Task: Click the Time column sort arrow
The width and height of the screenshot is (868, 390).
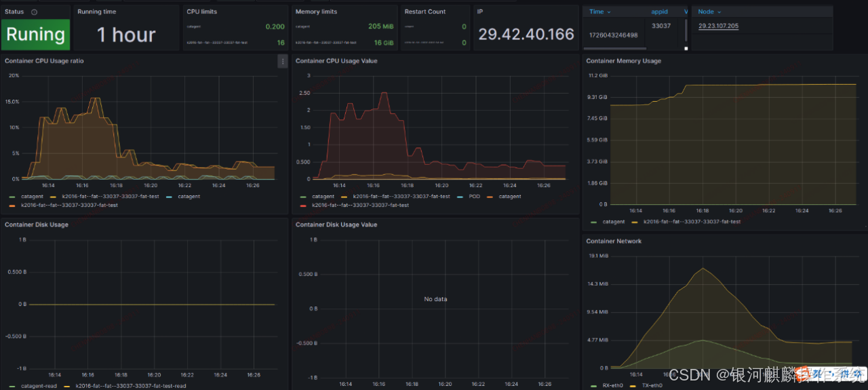Action: coord(609,12)
